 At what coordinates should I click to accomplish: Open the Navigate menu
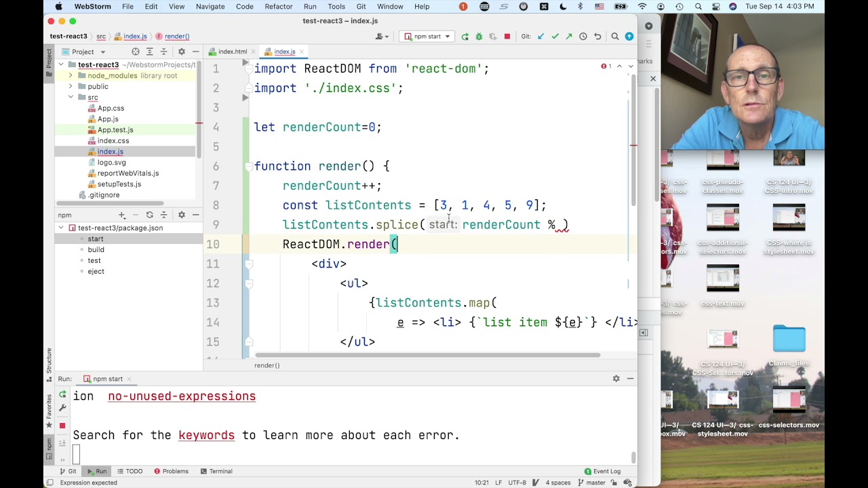[210, 7]
